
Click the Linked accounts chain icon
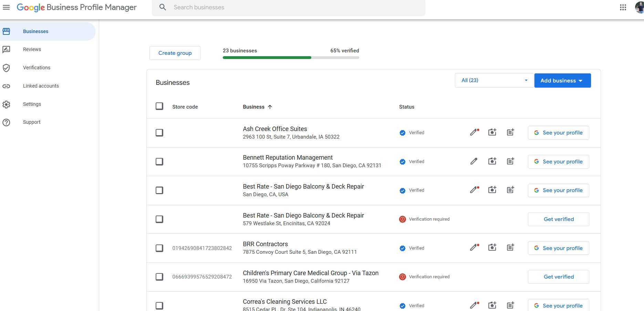coord(6,86)
